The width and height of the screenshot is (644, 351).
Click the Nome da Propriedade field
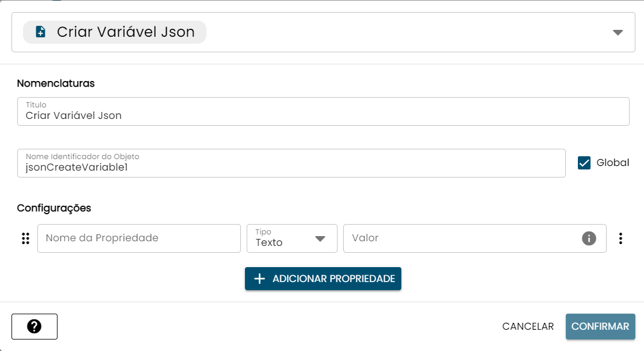click(x=139, y=238)
